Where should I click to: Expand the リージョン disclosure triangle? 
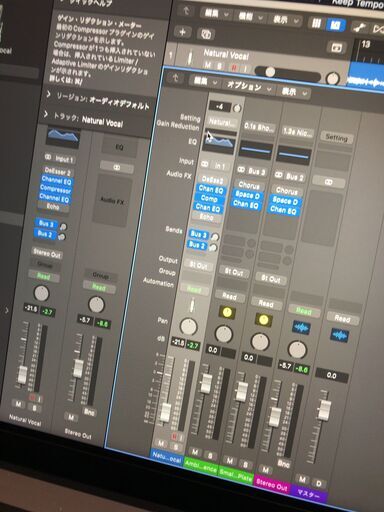(x=49, y=95)
